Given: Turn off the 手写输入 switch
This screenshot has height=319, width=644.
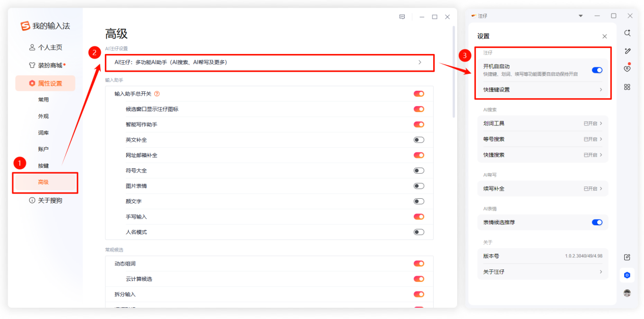Looking at the screenshot, I should 418,217.
